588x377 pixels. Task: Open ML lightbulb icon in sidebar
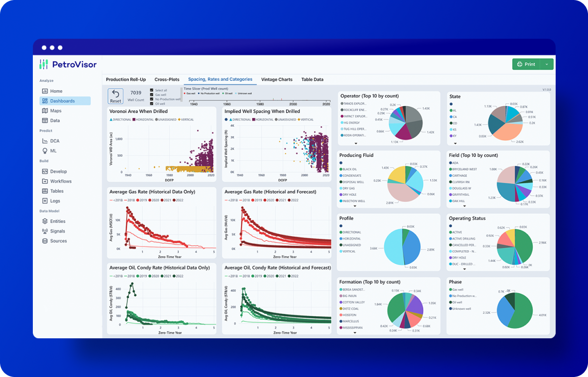45,151
